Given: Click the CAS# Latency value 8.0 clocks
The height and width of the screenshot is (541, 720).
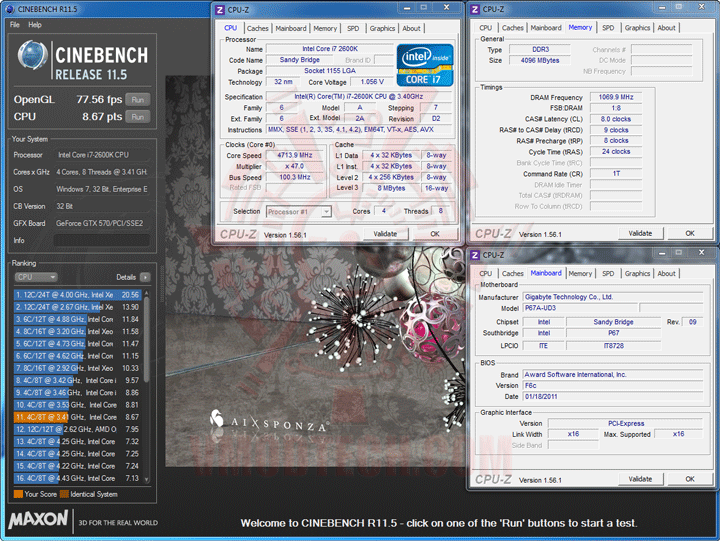Looking at the screenshot, I should pyautogui.click(x=616, y=119).
